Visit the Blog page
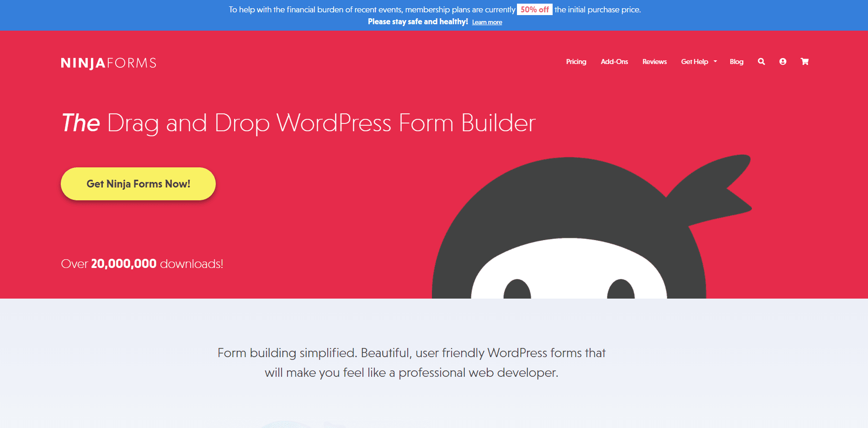This screenshot has width=868, height=428. [736, 62]
